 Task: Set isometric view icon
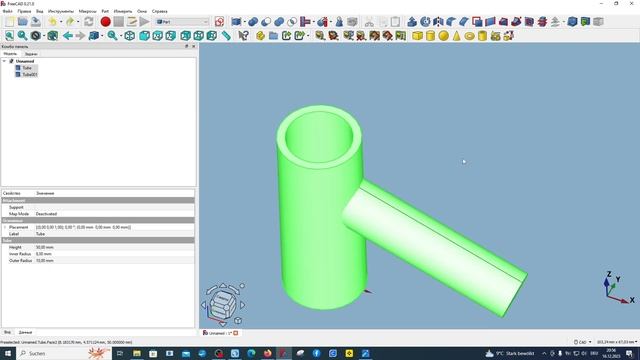click(x=129, y=36)
